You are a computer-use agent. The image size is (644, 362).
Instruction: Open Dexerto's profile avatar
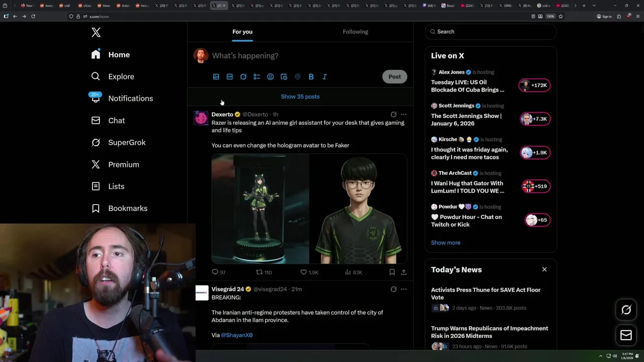[201, 118]
